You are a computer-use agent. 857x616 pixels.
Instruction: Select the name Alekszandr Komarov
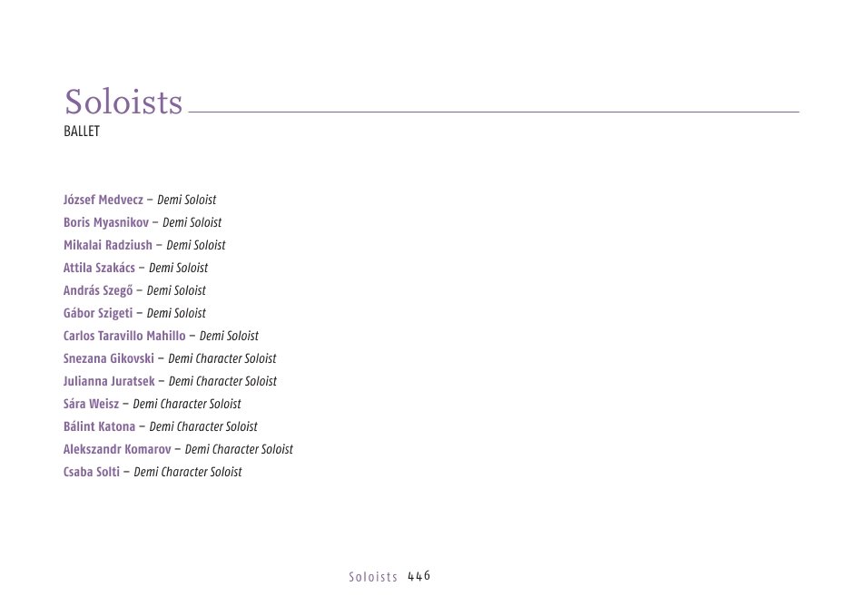tap(117, 449)
